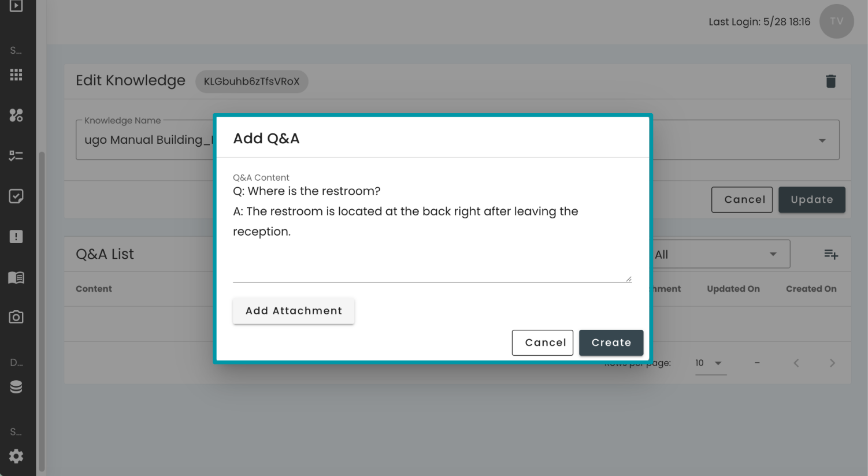The height and width of the screenshot is (476, 868).
Task: Click into the Q&A Content text area
Action: (432, 232)
